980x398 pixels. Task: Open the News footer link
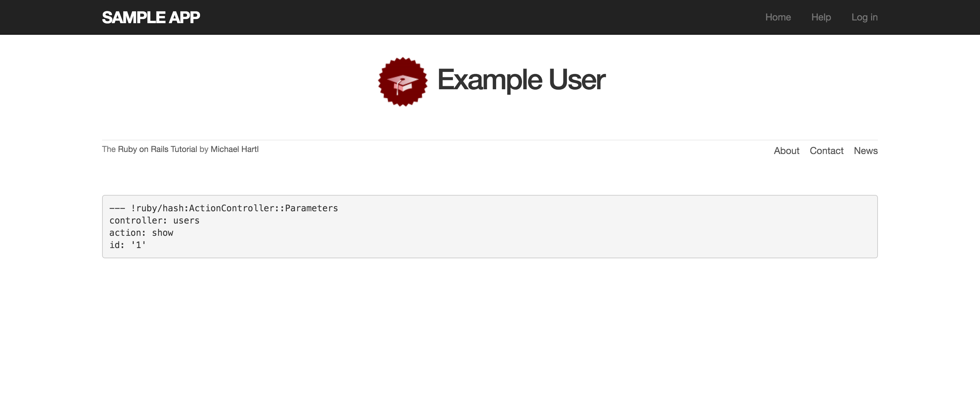865,151
